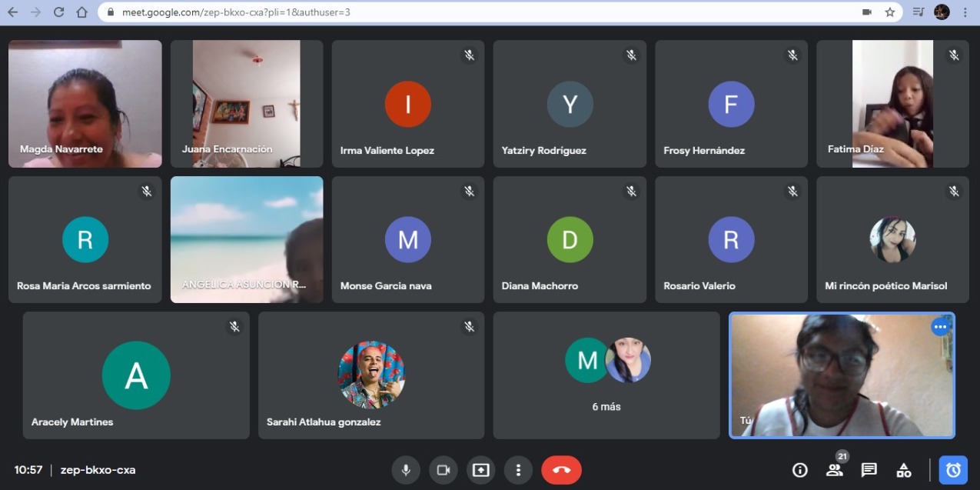Bookmark this page with the star icon
This screenshot has width=980, height=490.
[x=889, y=12]
